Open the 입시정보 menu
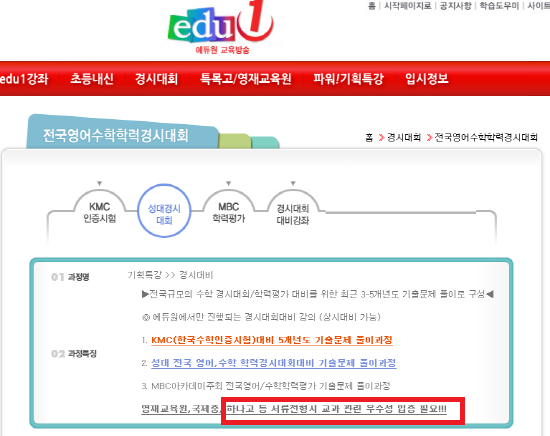The height and width of the screenshot is (436, 550). pos(427,79)
